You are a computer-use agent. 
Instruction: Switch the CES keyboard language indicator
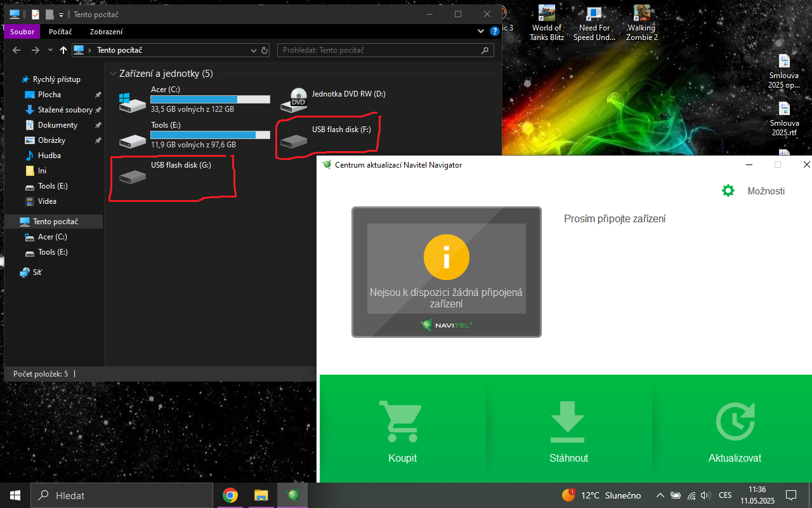click(x=724, y=495)
